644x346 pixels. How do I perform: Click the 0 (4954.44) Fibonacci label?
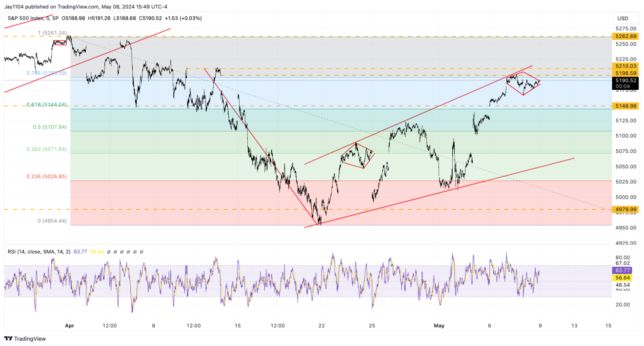[x=52, y=221]
